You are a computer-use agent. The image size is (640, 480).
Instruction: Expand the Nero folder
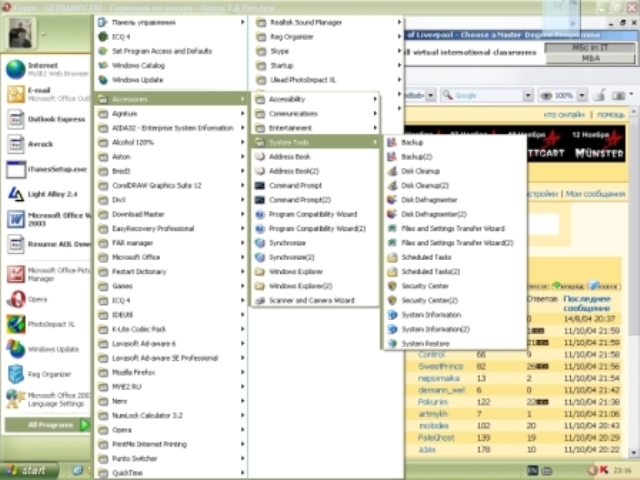171,401
